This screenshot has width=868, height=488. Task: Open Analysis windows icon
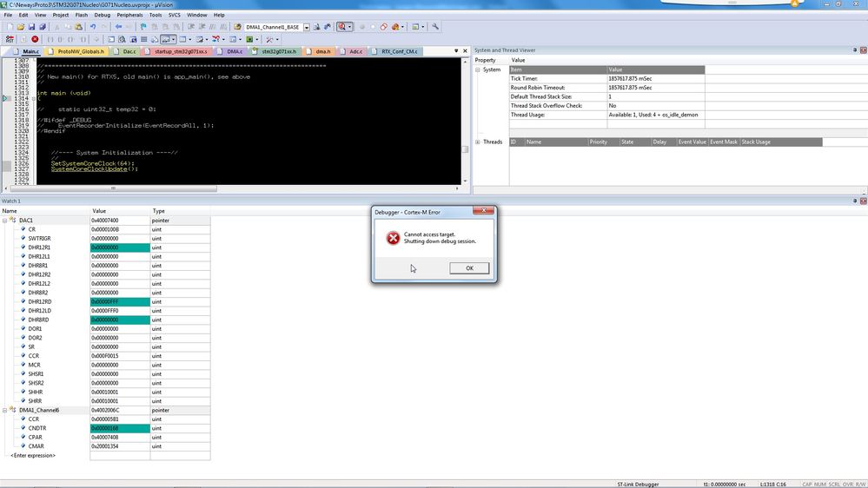215,39
